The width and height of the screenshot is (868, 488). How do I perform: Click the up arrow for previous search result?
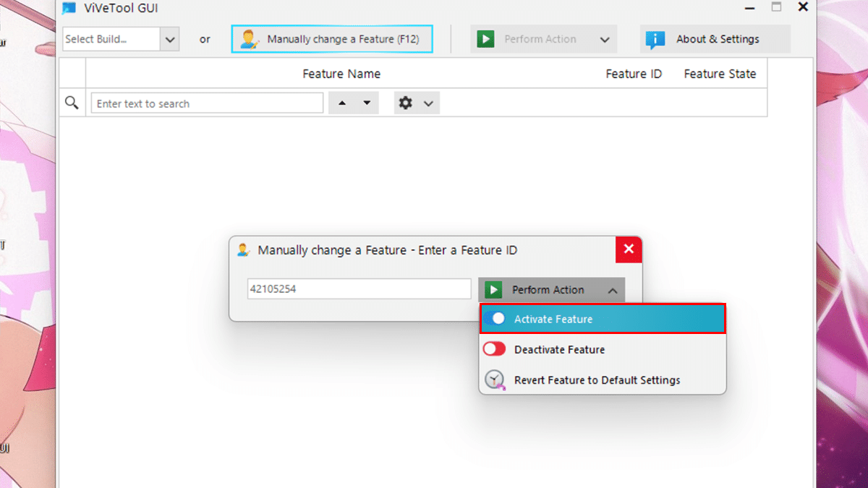pos(342,103)
